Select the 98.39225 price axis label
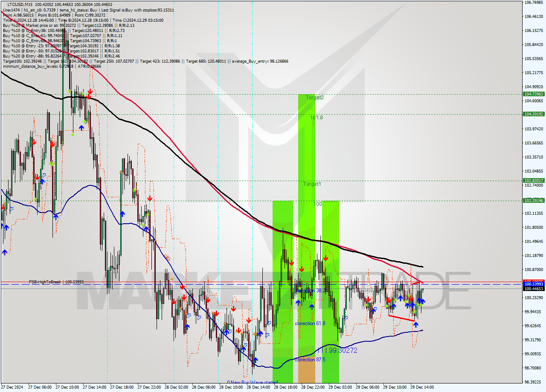The width and height of the screenshot is (546, 392). pyautogui.click(x=534, y=382)
